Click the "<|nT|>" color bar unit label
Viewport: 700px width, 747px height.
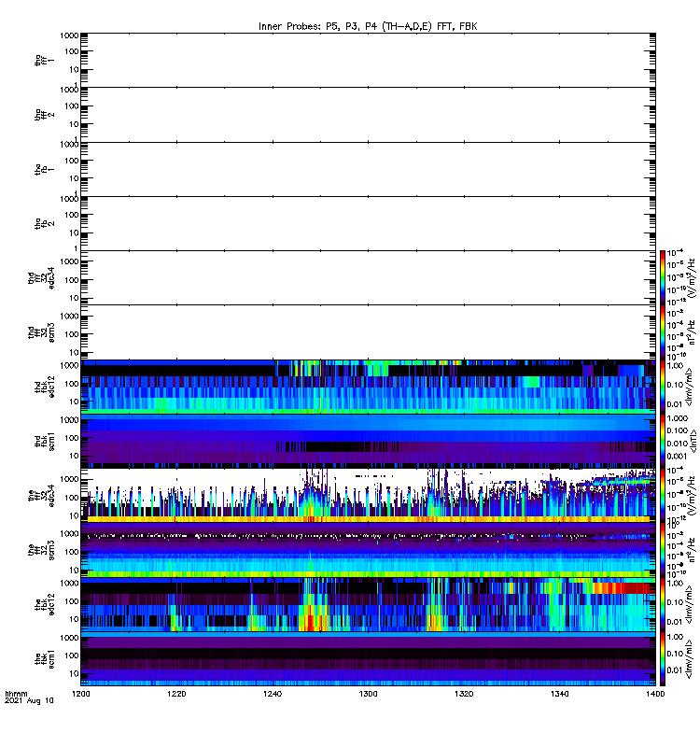pyautogui.click(x=693, y=441)
